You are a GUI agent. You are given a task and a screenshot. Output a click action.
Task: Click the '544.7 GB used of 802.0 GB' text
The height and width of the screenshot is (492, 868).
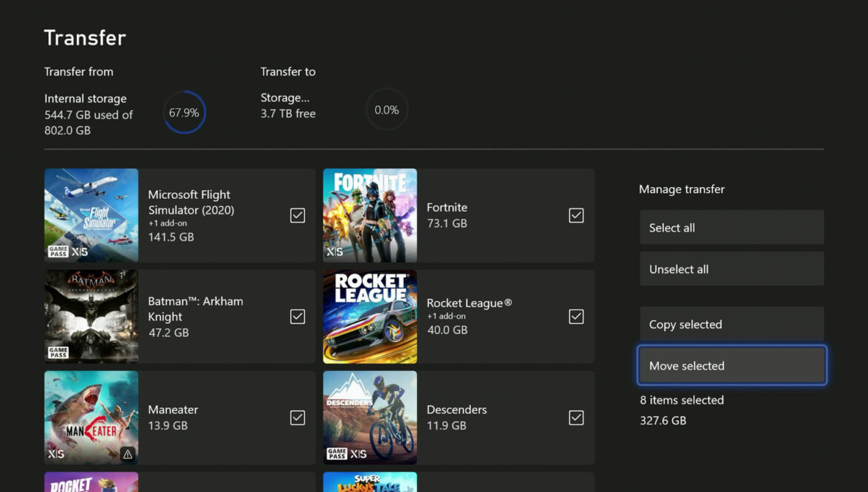pos(88,122)
